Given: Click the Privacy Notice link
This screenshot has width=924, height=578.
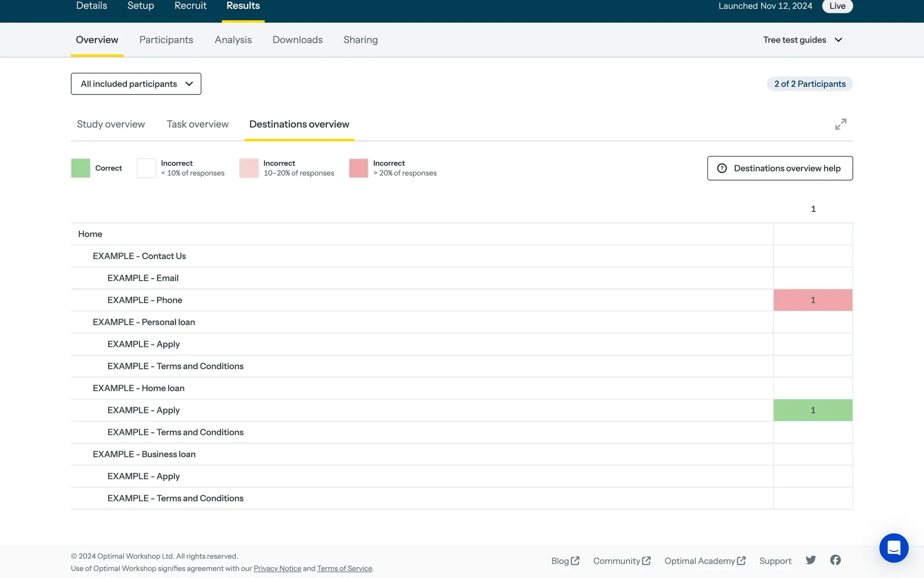Looking at the screenshot, I should (277, 568).
